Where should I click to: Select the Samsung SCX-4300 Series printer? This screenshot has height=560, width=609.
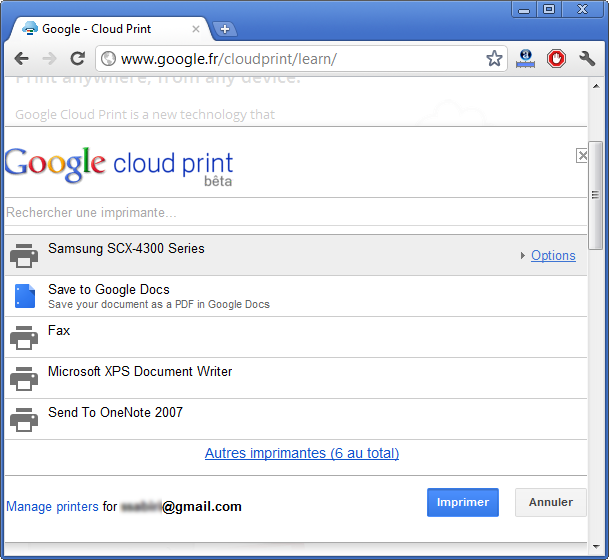tap(296, 255)
